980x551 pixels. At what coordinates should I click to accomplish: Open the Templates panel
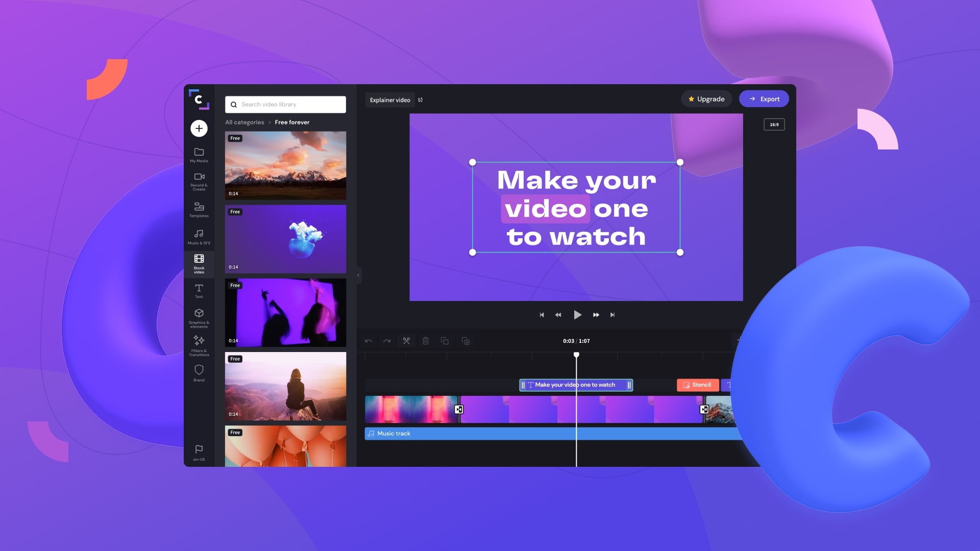tap(199, 209)
